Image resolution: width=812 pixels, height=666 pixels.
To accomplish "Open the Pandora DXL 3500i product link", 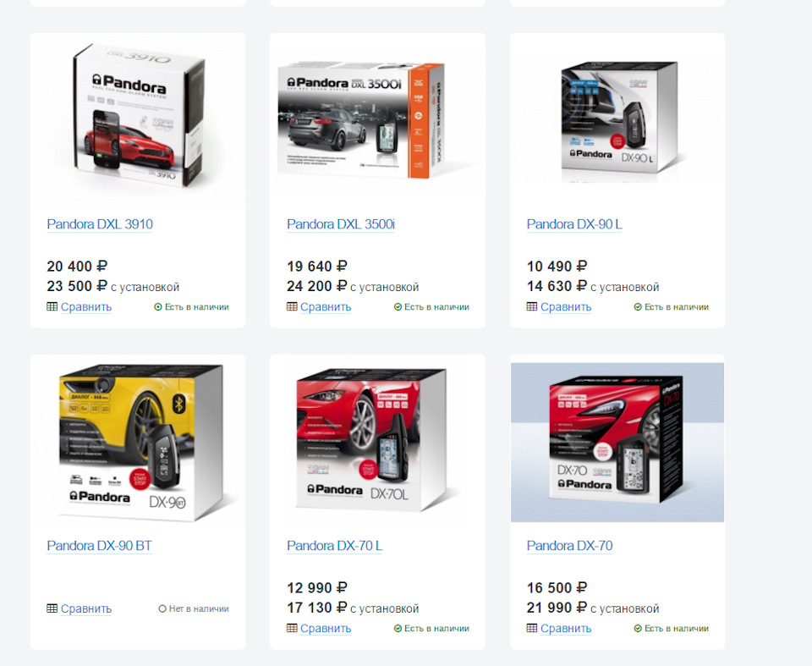I will [341, 224].
